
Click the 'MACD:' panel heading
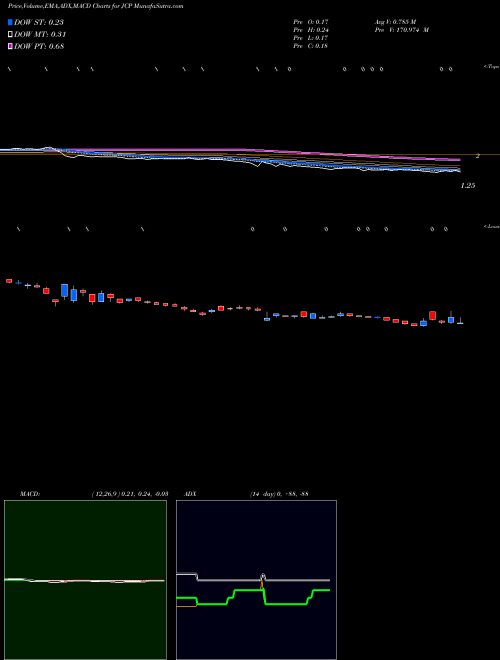point(30,494)
